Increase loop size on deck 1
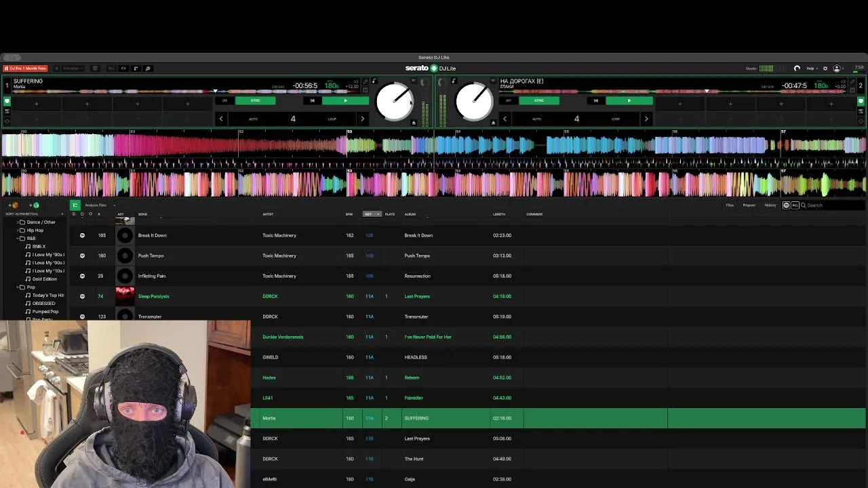868x488 pixels. [362, 119]
